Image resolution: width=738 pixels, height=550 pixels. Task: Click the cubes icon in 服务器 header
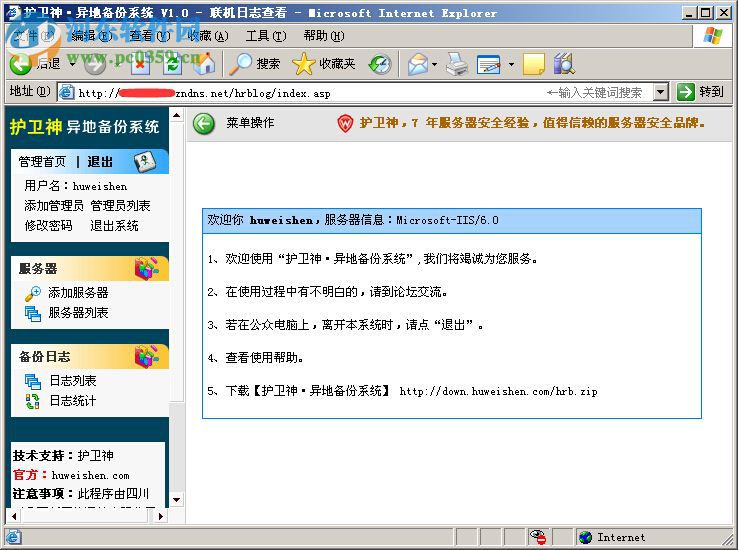(146, 269)
